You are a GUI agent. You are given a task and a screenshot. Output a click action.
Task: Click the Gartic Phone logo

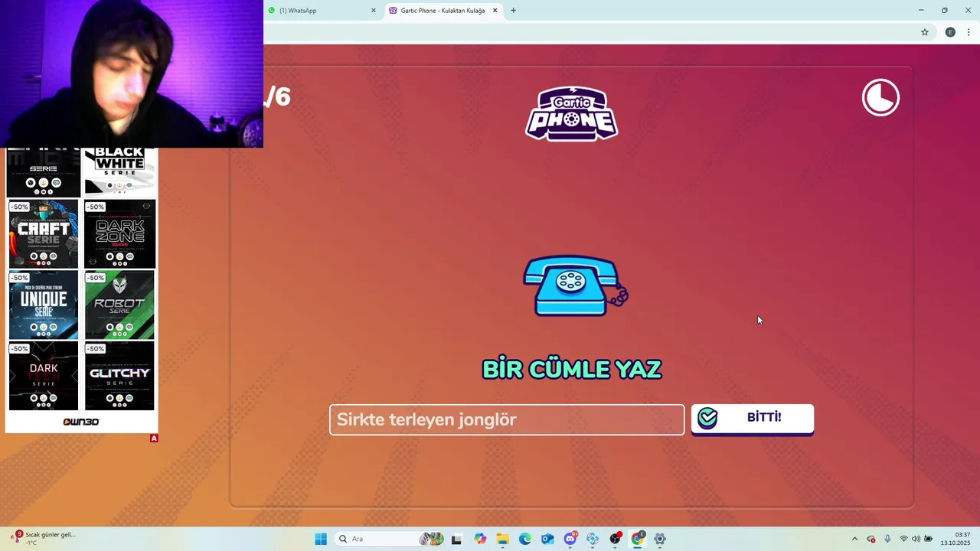pyautogui.click(x=572, y=113)
